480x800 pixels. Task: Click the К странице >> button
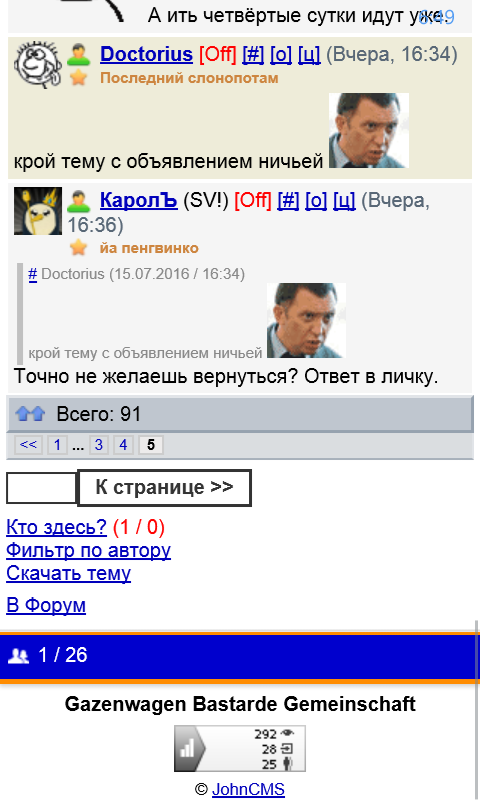click(164, 488)
